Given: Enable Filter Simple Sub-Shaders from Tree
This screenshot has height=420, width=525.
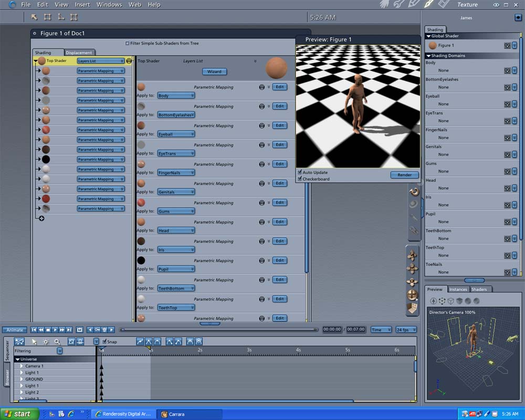Looking at the screenshot, I should 128,44.
